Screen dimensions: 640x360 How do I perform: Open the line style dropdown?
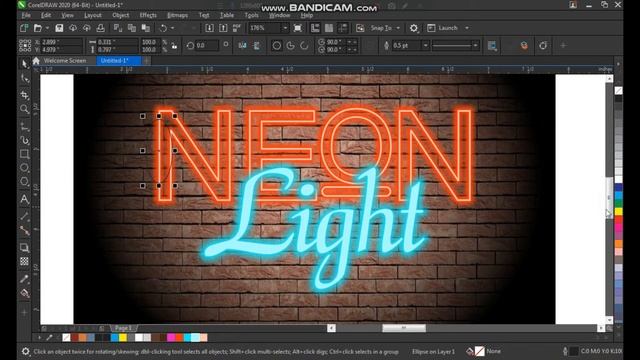tap(475, 45)
